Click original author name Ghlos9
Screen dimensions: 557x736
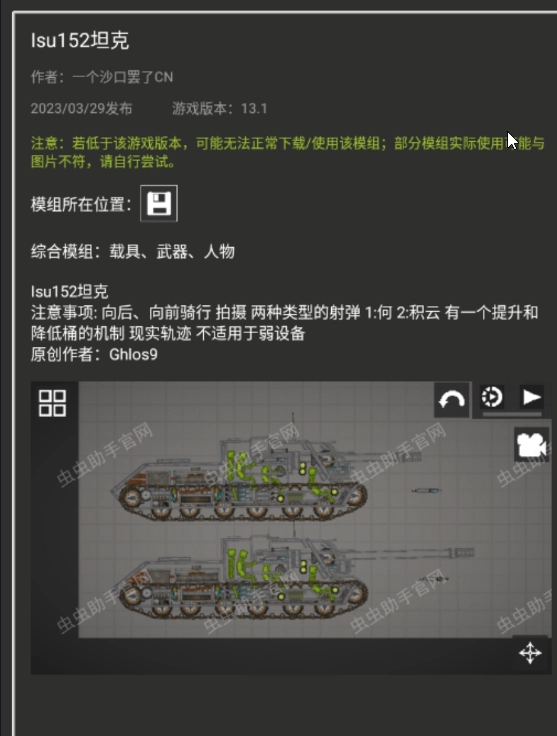click(133, 354)
